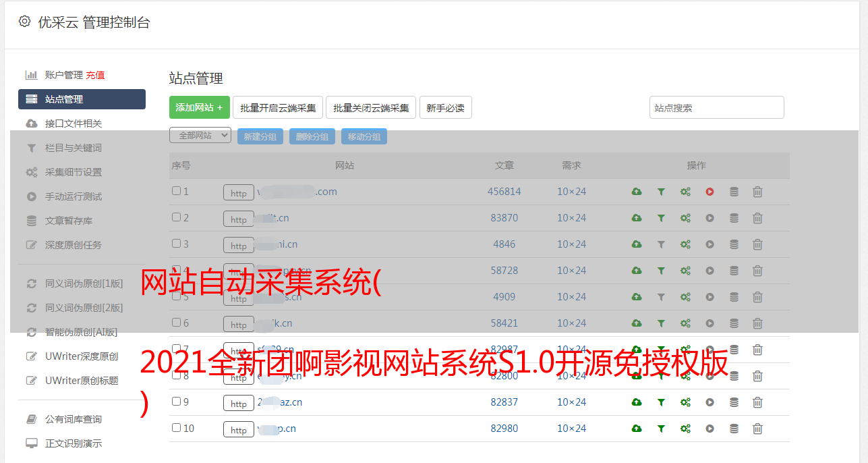Focus the 站点搜索 search field
The height and width of the screenshot is (463, 868).
pos(717,107)
